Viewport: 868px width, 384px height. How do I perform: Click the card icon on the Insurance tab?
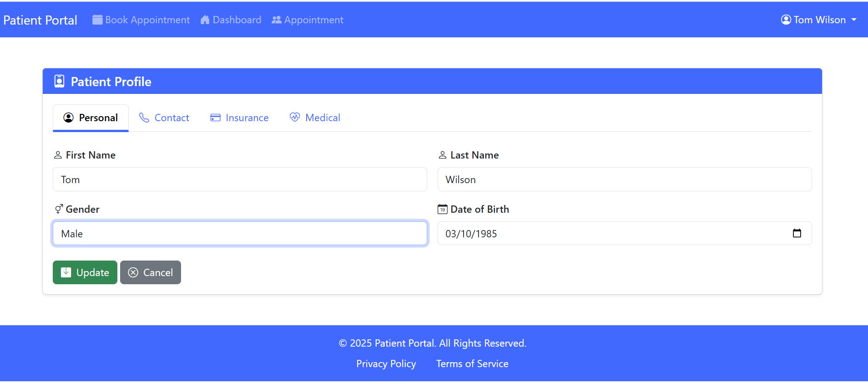tap(215, 117)
